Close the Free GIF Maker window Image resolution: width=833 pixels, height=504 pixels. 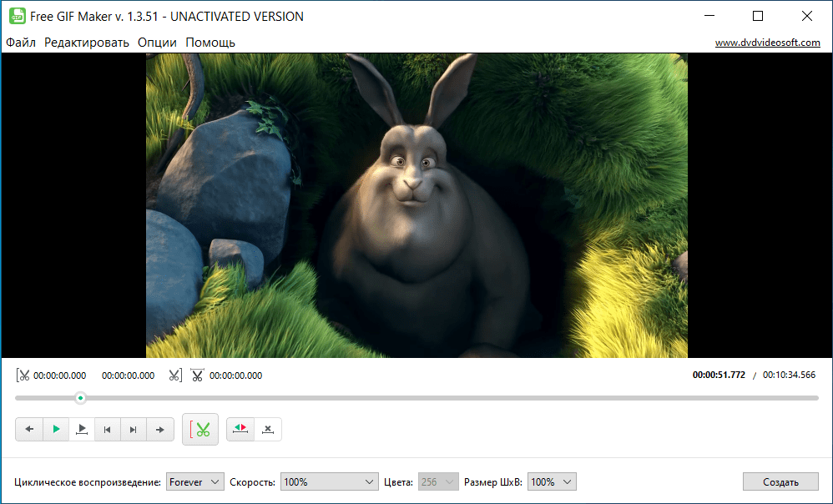[x=807, y=16]
